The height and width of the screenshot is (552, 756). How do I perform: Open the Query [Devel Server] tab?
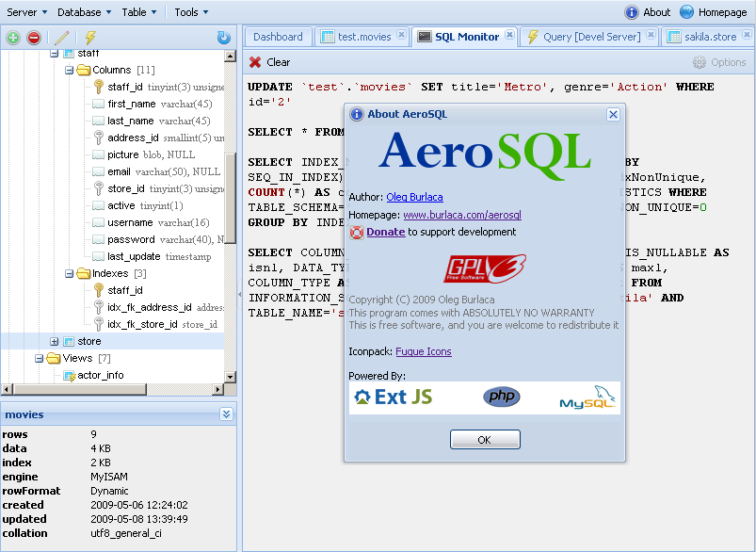click(589, 37)
